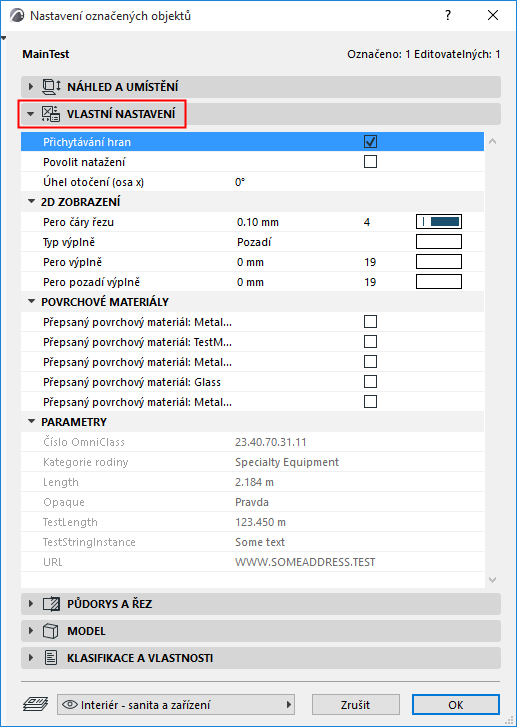Click the Pero výplně pen number 19
This screenshot has width=517, height=727.
(370, 262)
